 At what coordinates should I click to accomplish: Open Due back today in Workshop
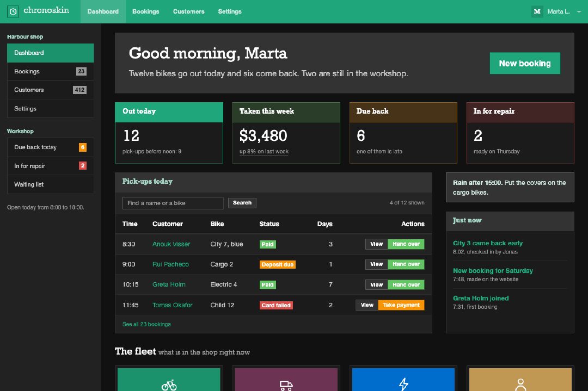click(50, 147)
